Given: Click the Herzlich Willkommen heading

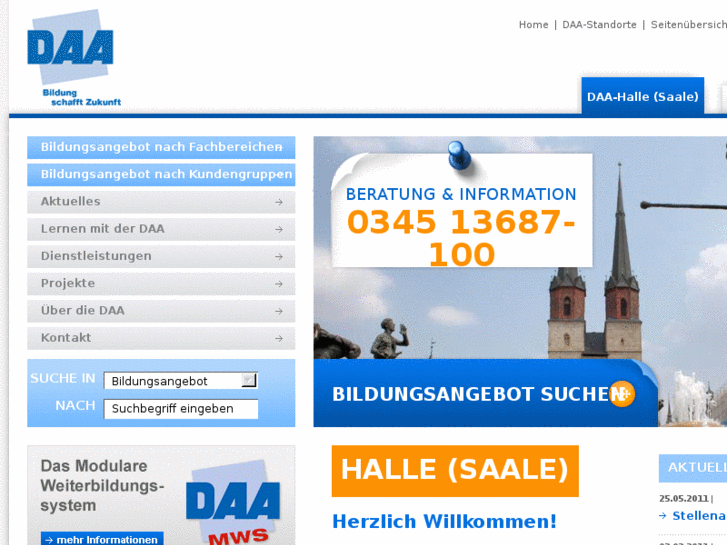Looking at the screenshot, I should pyautogui.click(x=444, y=521).
